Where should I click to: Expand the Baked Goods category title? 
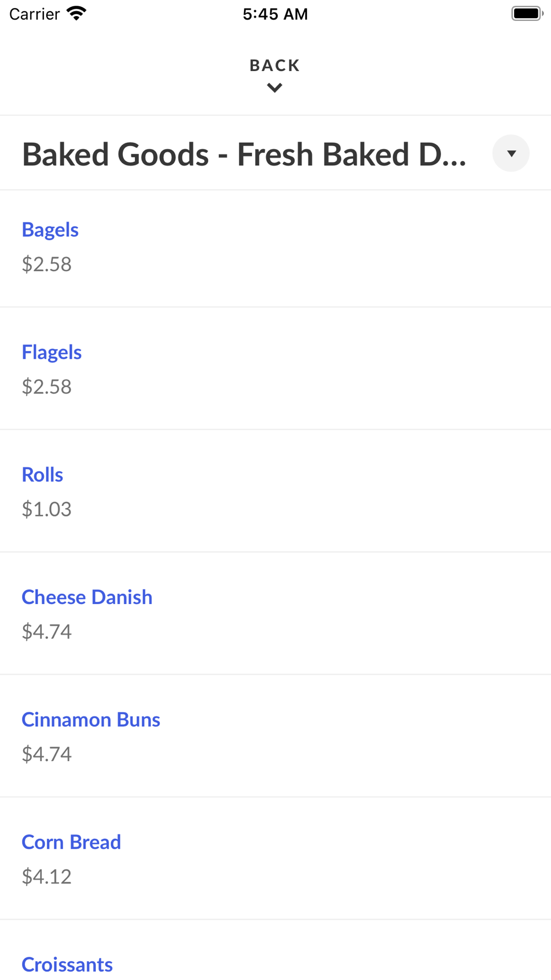(x=244, y=154)
